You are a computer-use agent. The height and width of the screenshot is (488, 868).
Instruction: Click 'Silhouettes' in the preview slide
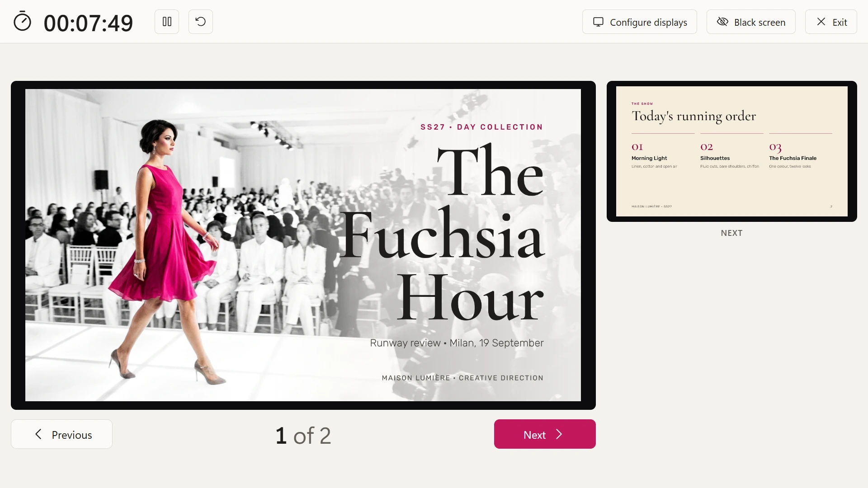click(715, 158)
